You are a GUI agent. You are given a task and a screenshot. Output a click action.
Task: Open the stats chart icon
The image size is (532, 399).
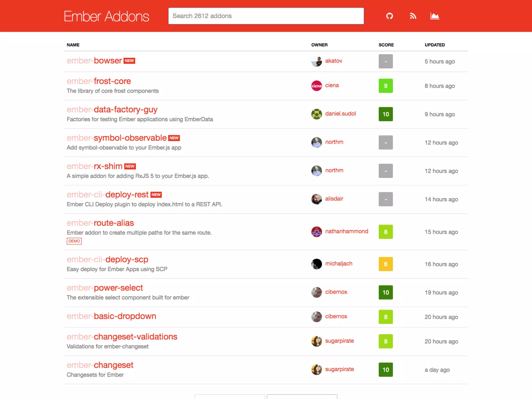point(435,16)
